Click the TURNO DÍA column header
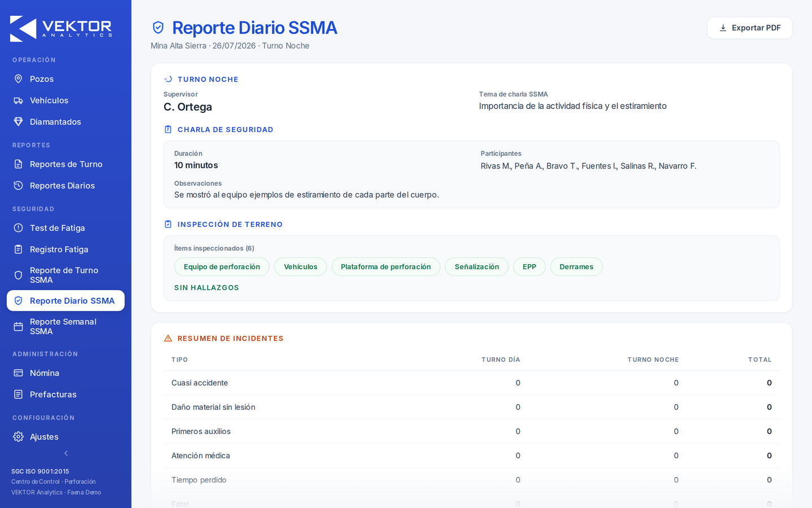812x508 pixels. (501, 360)
